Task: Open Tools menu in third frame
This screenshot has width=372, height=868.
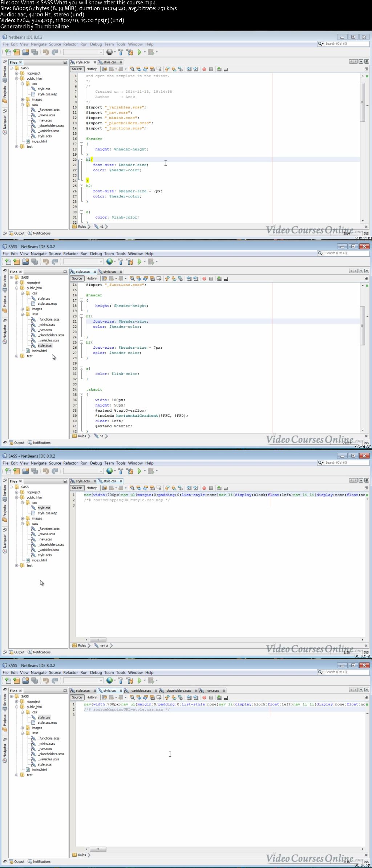Action: point(121,463)
